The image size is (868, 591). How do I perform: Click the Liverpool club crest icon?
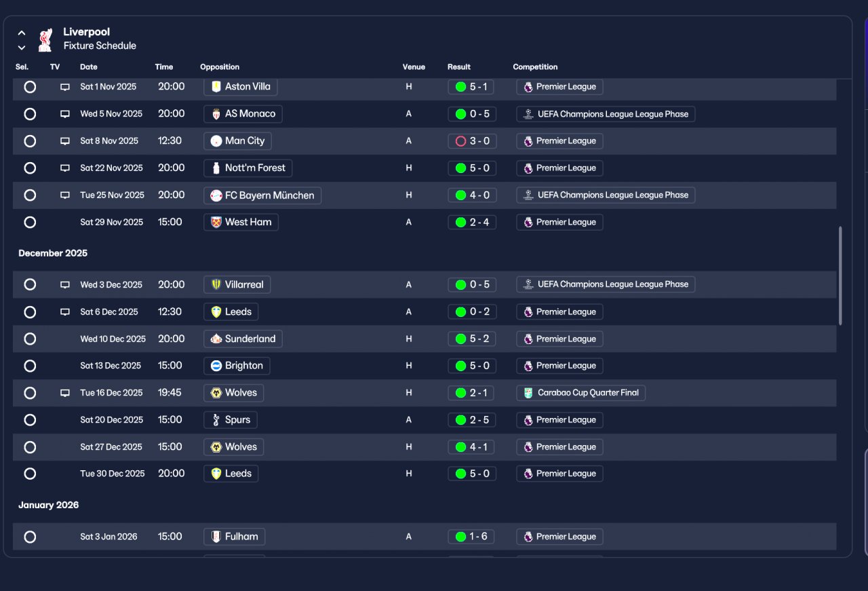(x=45, y=39)
